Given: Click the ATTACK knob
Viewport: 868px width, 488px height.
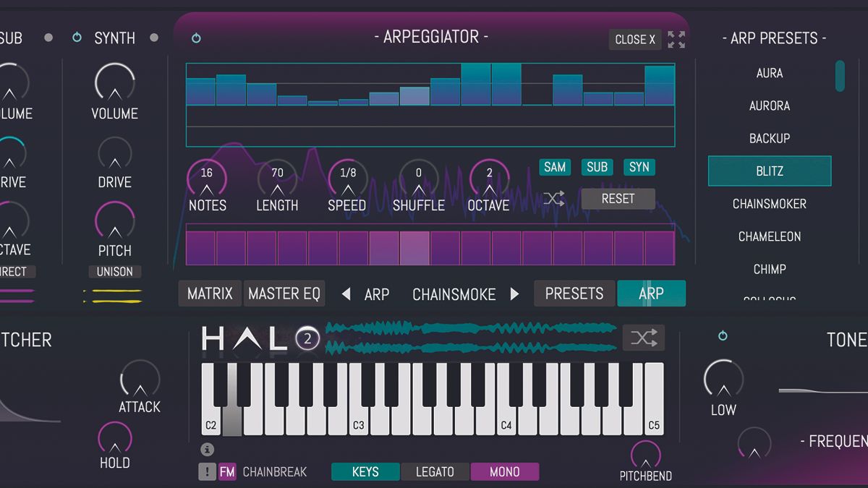Looking at the screenshot, I should click(140, 378).
